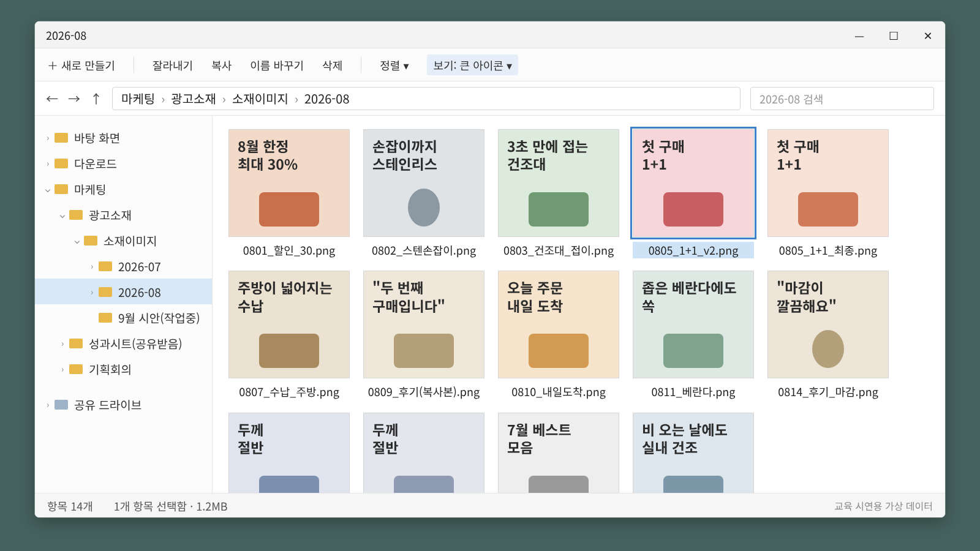Click the 공유 드라이브 drive icon
The image size is (980, 551).
click(x=61, y=405)
